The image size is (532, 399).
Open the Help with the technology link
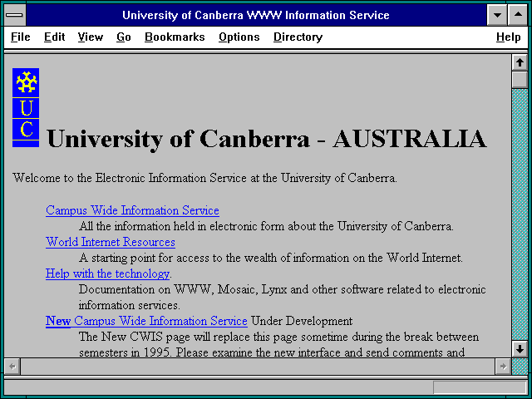(x=107, y=273)
